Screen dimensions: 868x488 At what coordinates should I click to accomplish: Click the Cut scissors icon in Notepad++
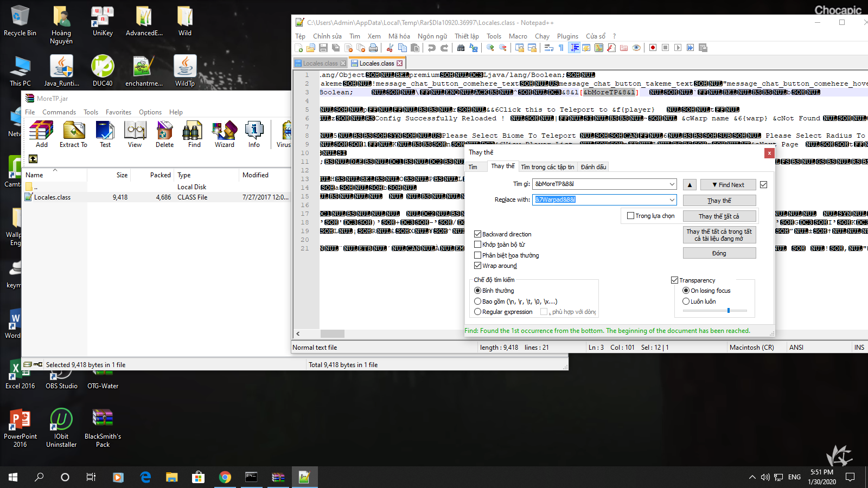390,48
